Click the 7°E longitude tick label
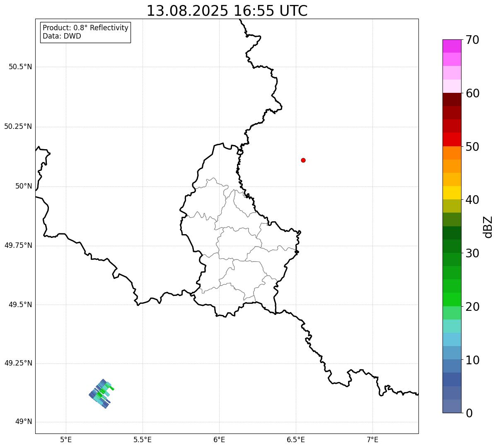 pos(373,439)
